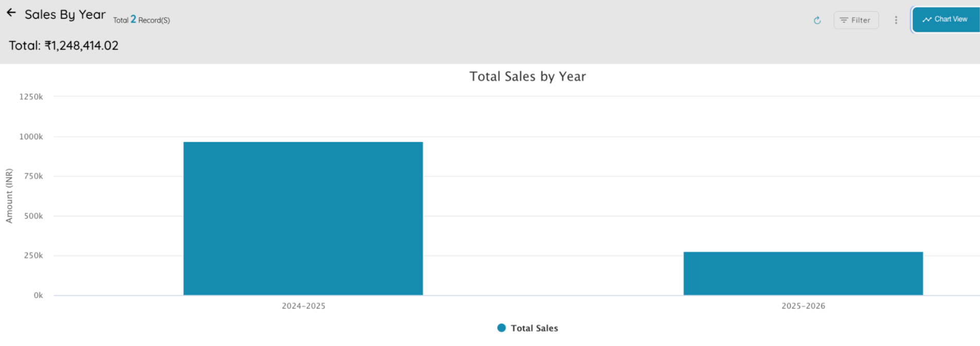
Task: Select the 2024–2025 x-axis label
Action: pos(303,305)
